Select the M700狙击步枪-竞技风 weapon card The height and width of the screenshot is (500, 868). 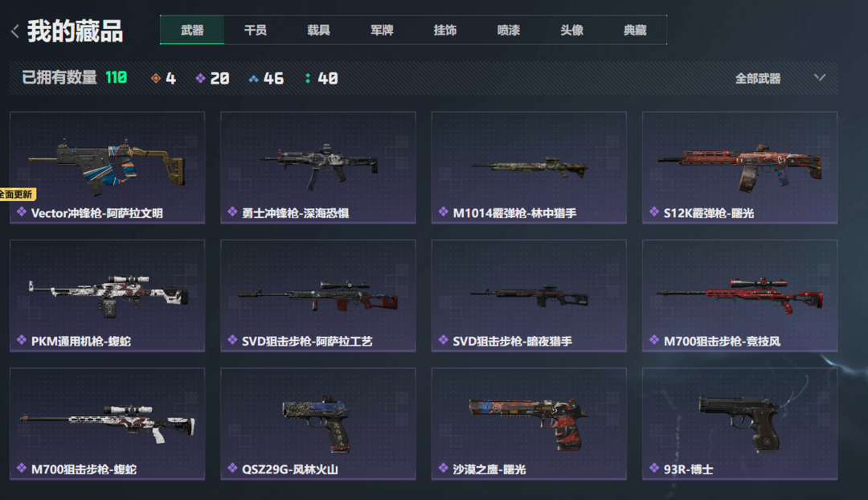(739, 296)
